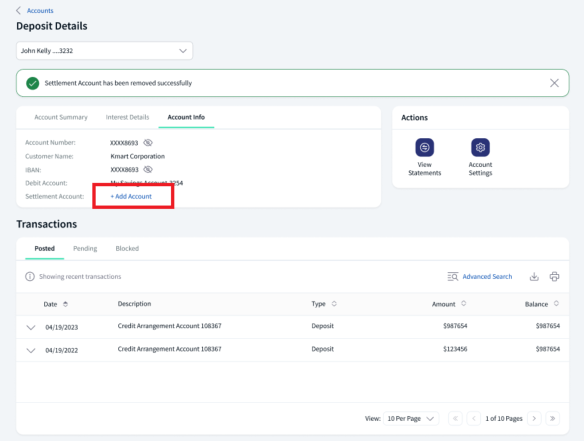The width and height of the screenshot is (584, 441).
Task: Open the 10 Per Page dropdown
Action: click(x=411, y=418)
